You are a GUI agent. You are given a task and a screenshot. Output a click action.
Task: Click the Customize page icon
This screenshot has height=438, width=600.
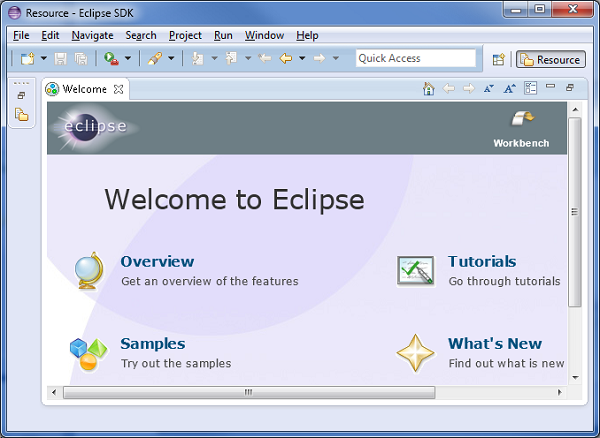tap(530, 88)
